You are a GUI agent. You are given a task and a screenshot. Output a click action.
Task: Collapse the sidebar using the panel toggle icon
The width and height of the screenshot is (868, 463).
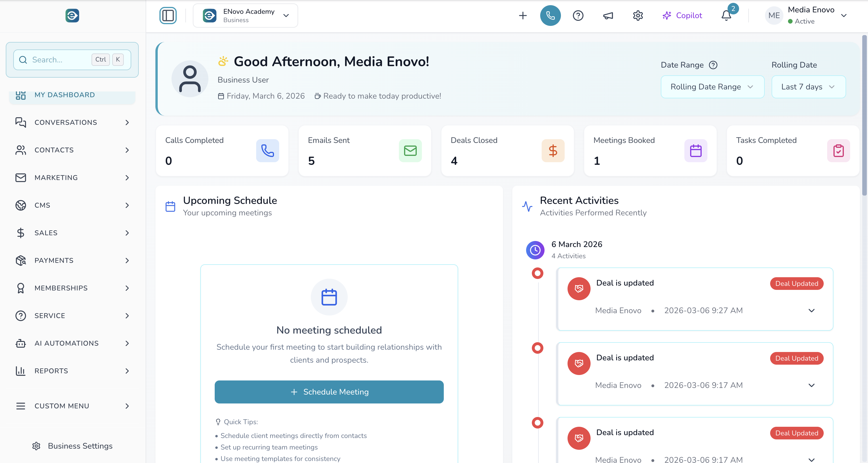(x=168, y=15)
